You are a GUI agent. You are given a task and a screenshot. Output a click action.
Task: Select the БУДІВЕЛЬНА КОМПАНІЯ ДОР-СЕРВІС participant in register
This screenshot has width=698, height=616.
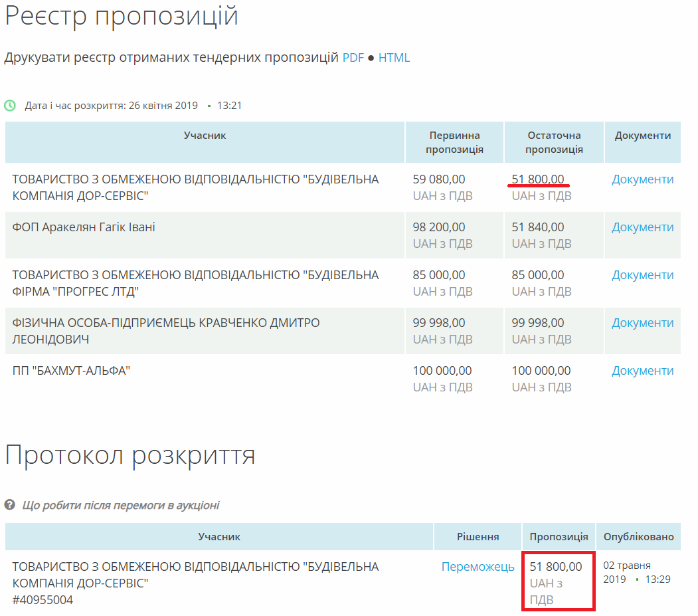(195, 187)
